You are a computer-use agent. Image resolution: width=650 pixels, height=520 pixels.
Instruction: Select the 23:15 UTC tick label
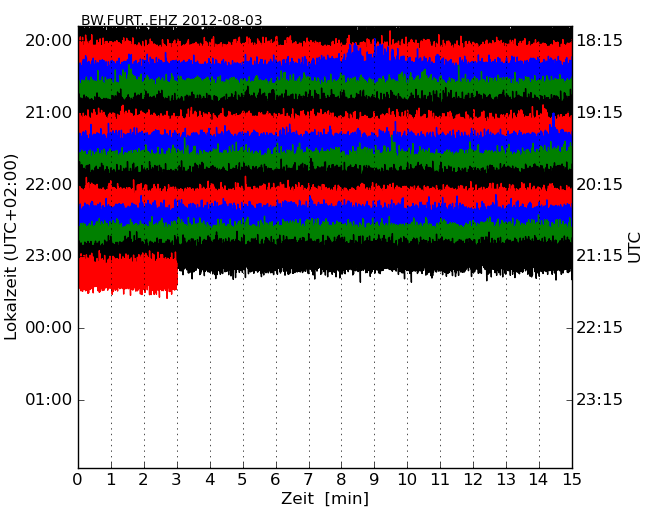pos(599,399)
